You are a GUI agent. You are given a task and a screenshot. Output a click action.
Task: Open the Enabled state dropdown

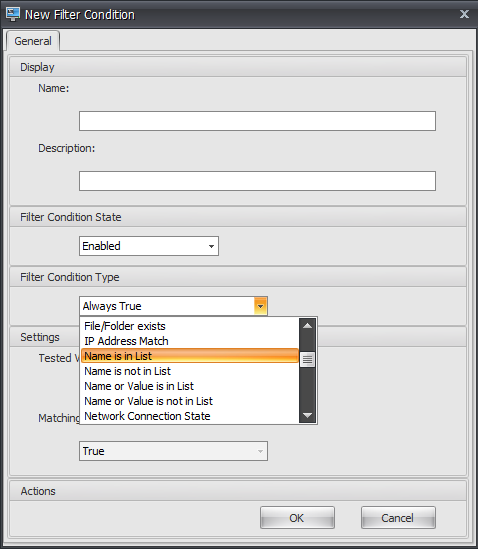click(149, 246)
